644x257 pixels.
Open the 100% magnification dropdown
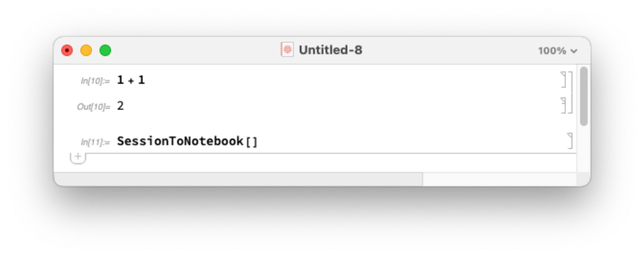pyautogui.click(x=558, y=51)
